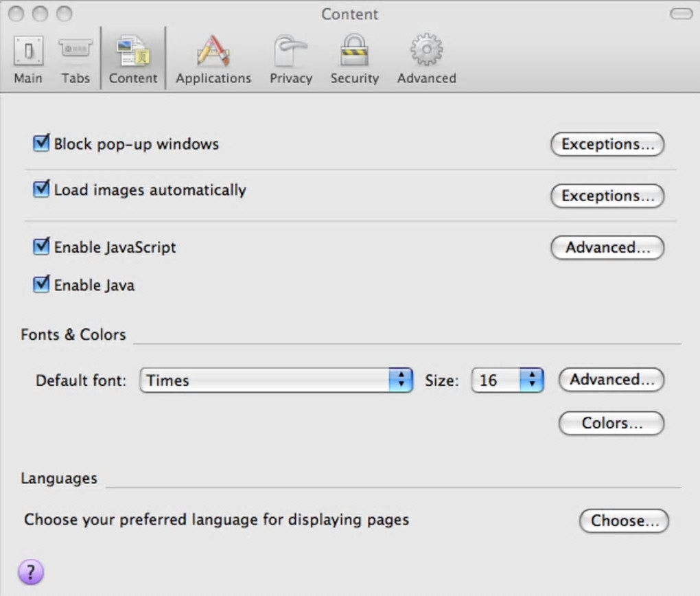Select the Content pane icon
700x596 pixels.
[133, 52]
